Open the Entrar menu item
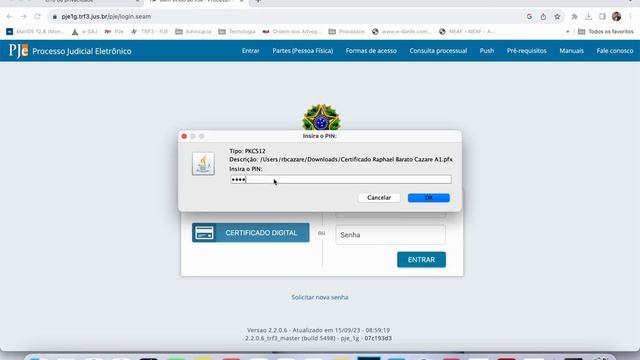The image size is (640, 360). (x=251, y=51)
